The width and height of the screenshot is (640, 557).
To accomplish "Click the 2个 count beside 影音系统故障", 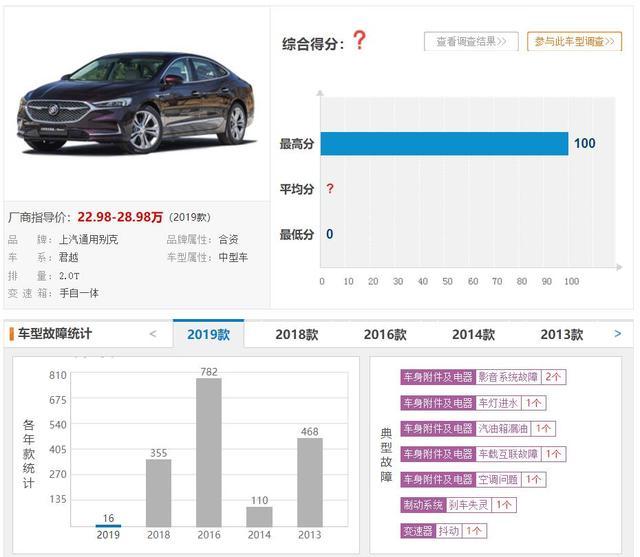I will [553, 377].
